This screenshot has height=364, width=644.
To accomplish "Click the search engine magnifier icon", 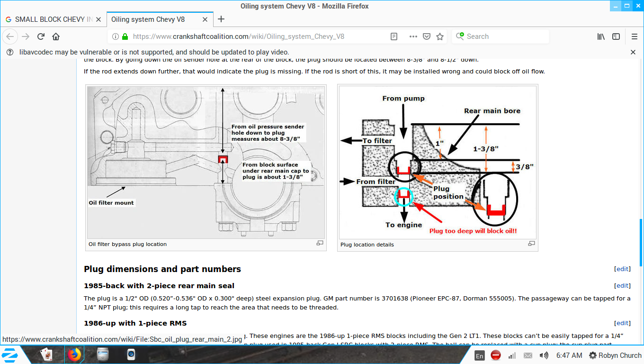I will pyautogui.click(x=460, y=36).
